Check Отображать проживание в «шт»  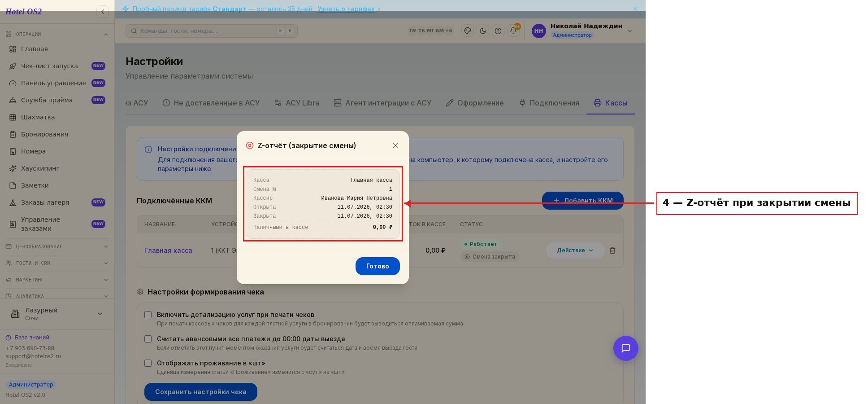coord(148,363)
